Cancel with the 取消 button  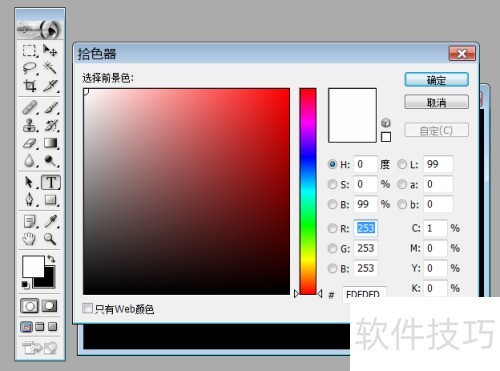(x=436, y=102)
